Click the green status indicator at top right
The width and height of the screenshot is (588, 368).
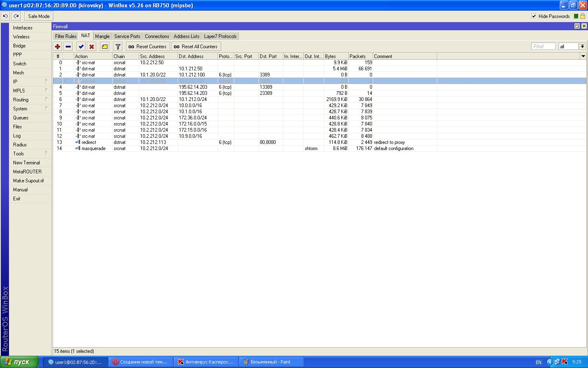(576, 16)
